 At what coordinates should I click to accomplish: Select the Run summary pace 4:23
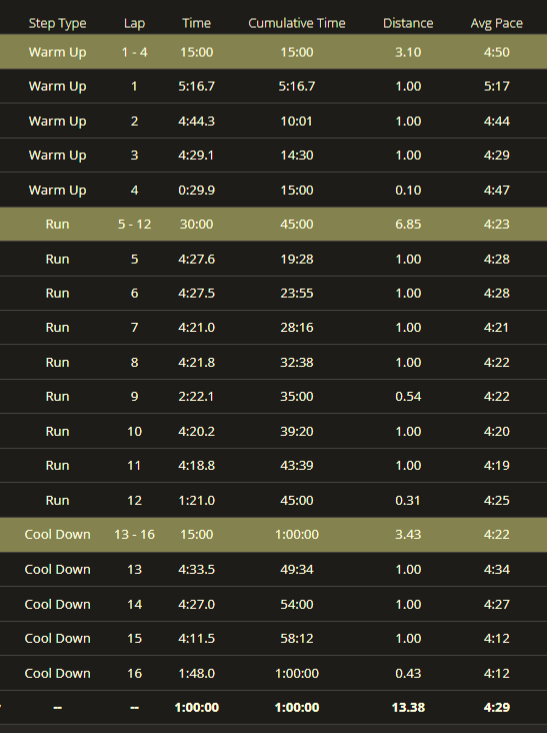(497, 224)
